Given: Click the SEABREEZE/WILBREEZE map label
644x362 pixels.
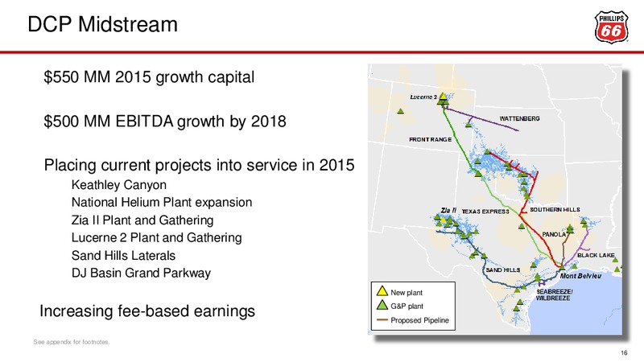Looking at the screenshot, I should click(x=554, y=294).
